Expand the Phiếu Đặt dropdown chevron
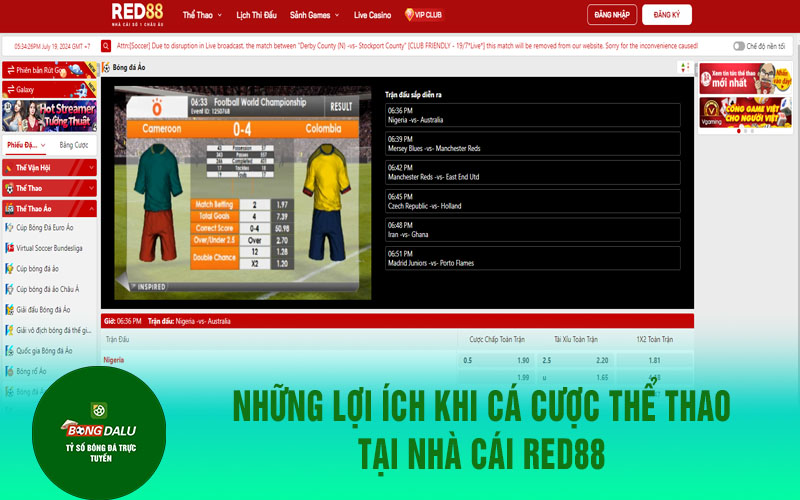The width and height of the screenshot is (800, 500). point(43,145)
